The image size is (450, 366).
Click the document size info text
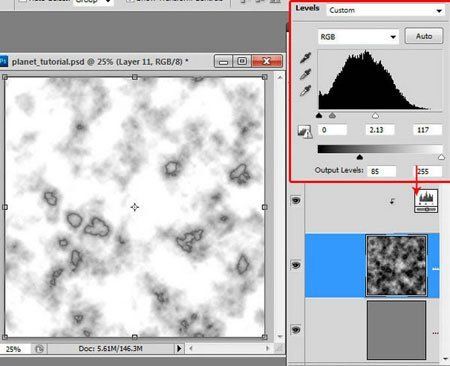click(110, 349)
